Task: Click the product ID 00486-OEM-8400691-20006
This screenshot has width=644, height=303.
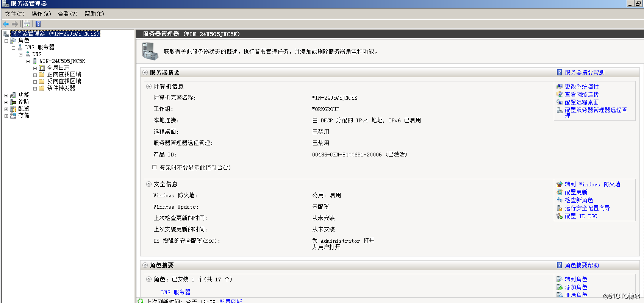Action: pyautogui.click(x=347, y=155)
